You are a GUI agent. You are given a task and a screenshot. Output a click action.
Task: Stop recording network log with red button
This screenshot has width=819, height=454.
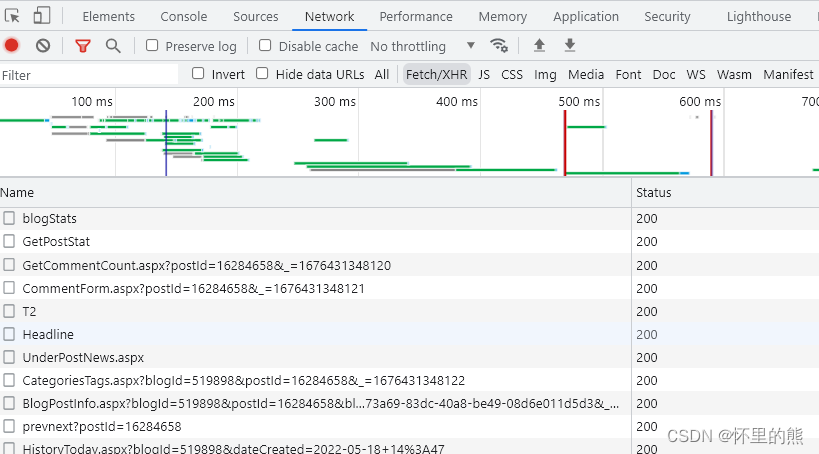coord(11,46)
